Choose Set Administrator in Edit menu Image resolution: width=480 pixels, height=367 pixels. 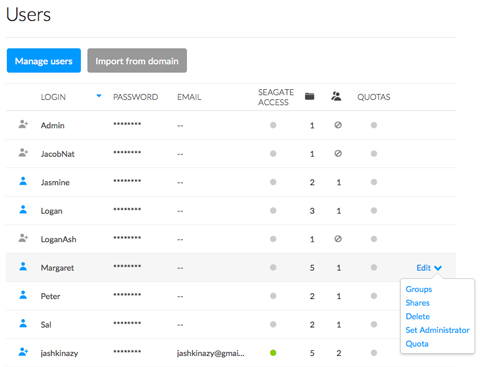[x=437, y=330]
